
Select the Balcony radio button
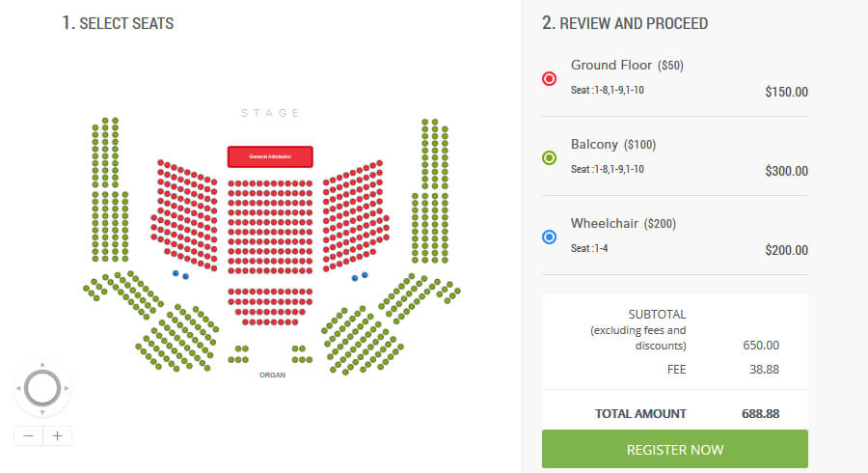pos(550,158)
